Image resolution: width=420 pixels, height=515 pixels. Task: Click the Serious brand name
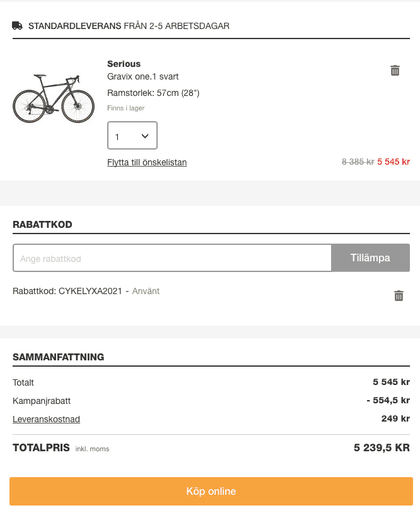[x=124, y=64]
